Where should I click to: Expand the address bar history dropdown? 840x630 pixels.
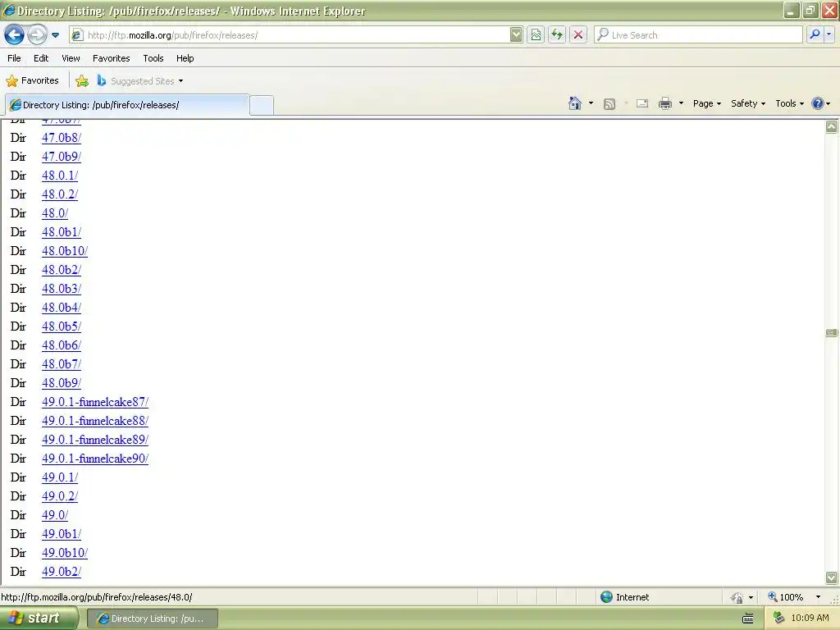tap(516, 35)
